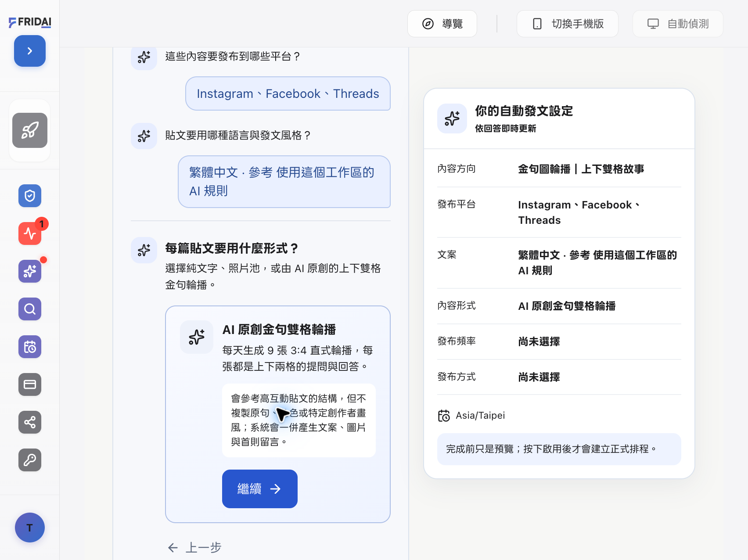
Task: Click the sparkle icon beside 貼文要用哪種語言
Action: tap(144, 136)
